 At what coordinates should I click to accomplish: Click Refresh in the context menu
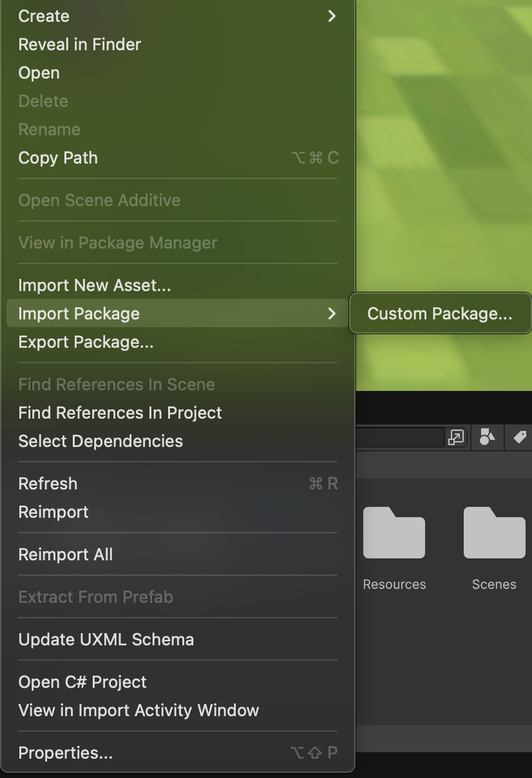(48, 484)
